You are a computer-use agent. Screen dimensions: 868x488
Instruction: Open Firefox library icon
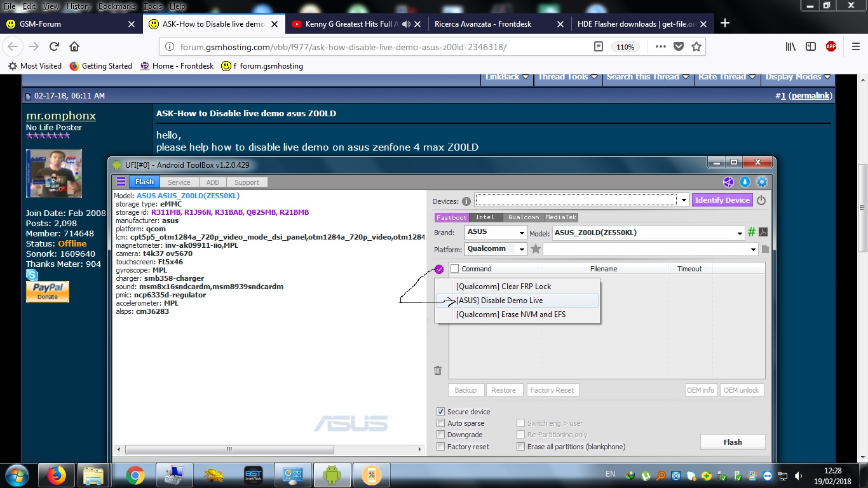(790, 46)
